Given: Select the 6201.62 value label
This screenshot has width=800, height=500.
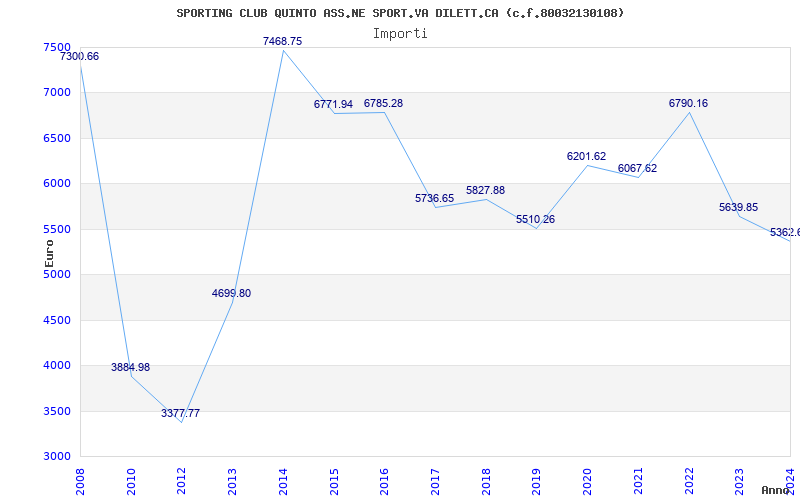Looking at the screenshot, I should [586, 157].
